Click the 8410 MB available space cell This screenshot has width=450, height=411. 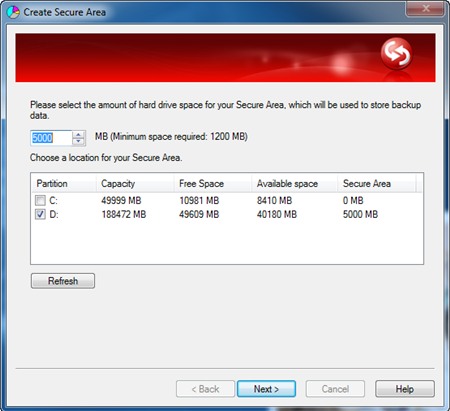click(x=274, y=201)
